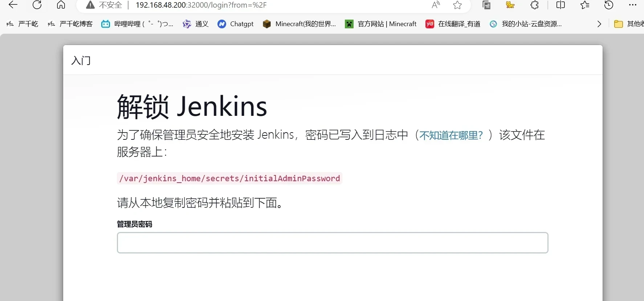Screen dimensions: 644x301
Task: Focus the 管理员密码 input field
Action: pyautogui.click(x=332, y=243)
